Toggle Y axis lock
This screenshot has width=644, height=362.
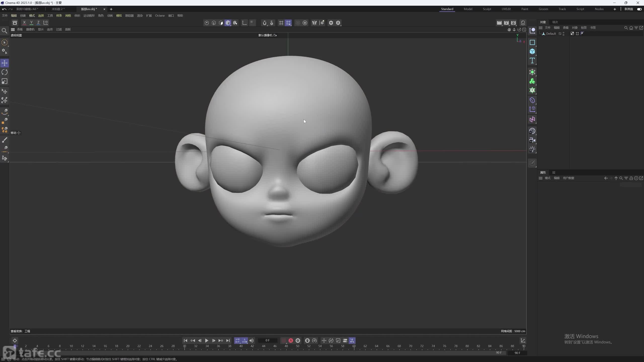pos(31,23)
